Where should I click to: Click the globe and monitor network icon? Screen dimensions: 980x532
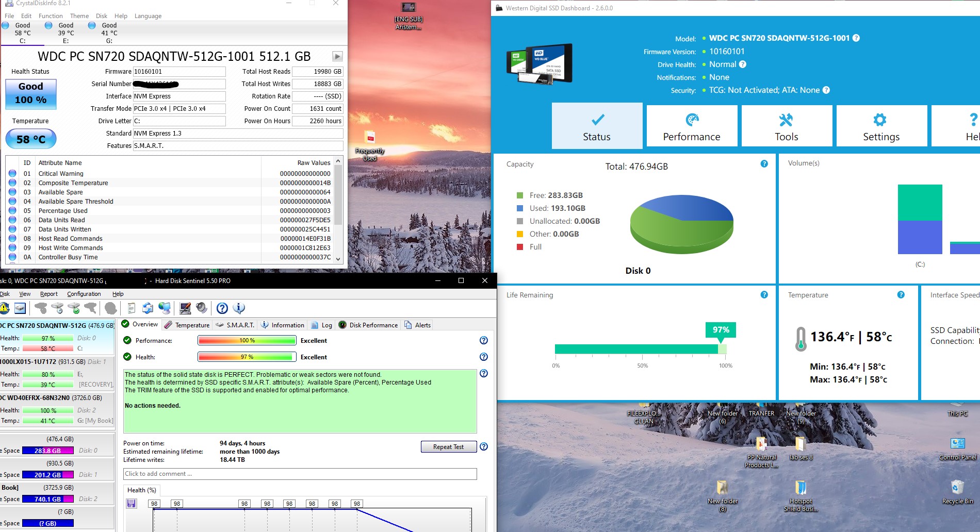pyautogui.click(x=165, y=308)
